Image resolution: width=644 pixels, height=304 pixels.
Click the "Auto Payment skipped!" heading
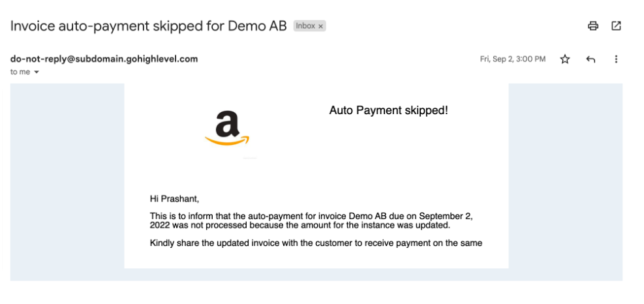(x=388, y=110)
